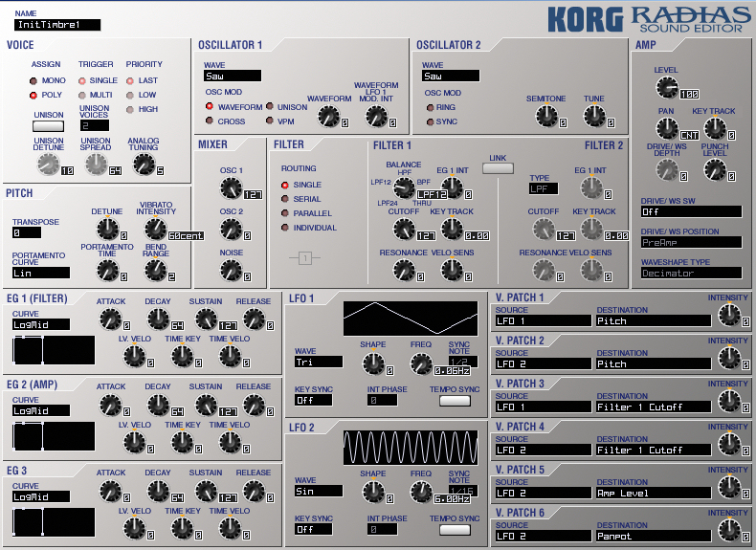Set trigger to MULTI
This screenshot has width=756, height=550.
click(x=82, y=96)
